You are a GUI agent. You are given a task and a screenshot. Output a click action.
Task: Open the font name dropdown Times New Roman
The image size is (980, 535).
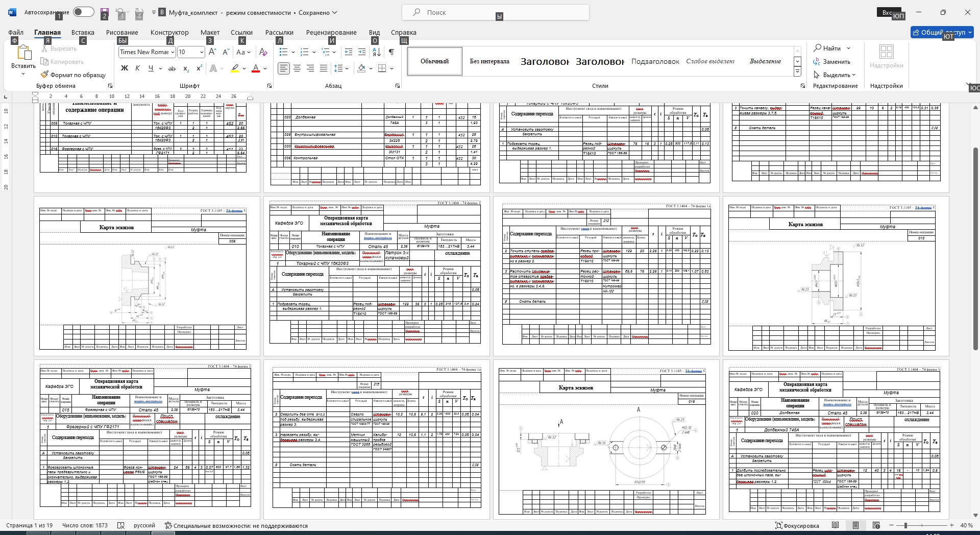point(173,52)
